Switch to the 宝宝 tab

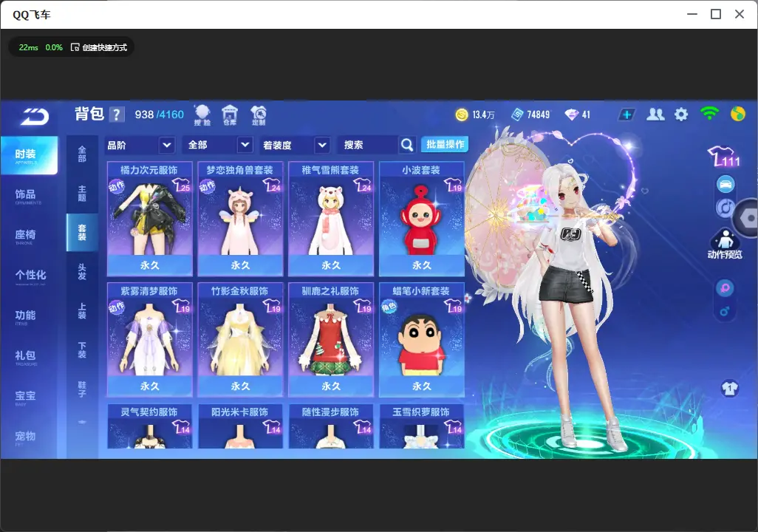(29, 397)
